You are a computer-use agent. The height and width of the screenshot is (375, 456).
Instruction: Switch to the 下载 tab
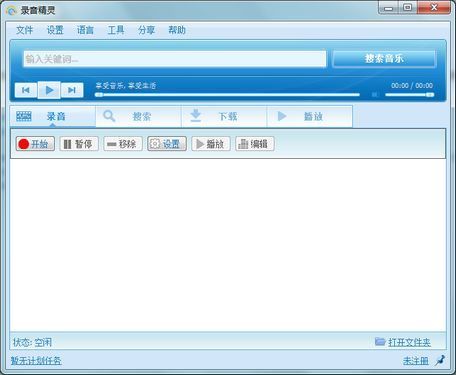224,116
